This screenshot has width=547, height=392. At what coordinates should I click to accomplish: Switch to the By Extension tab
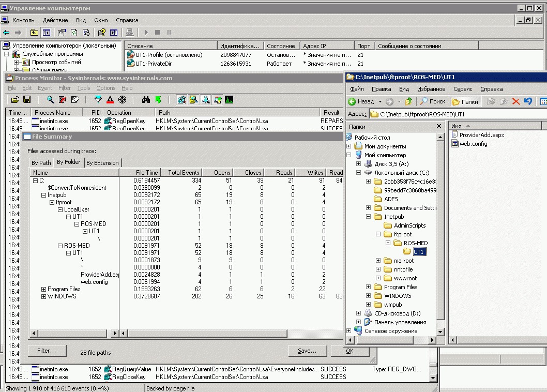pyautogui.click(x=102, y=162)
